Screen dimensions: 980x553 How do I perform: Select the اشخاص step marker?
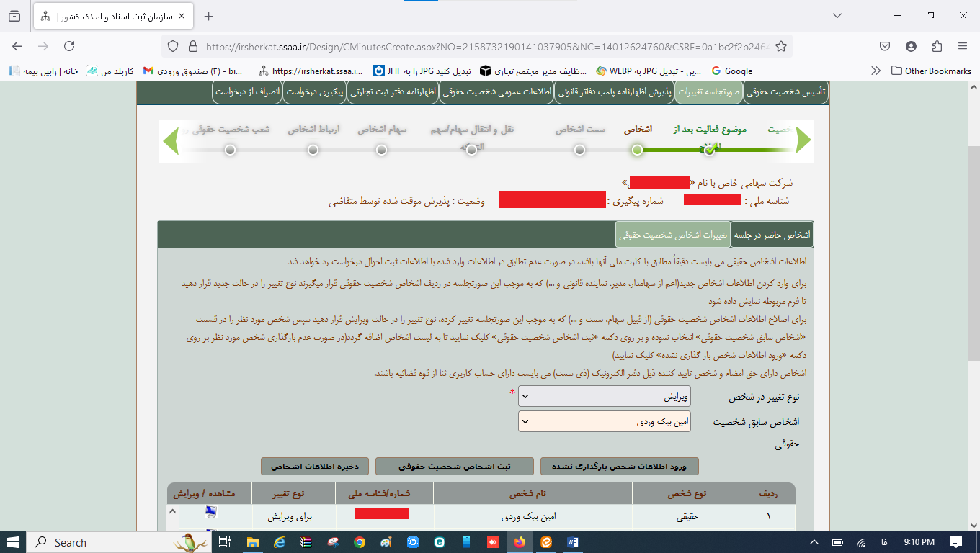tap(637, 150)
